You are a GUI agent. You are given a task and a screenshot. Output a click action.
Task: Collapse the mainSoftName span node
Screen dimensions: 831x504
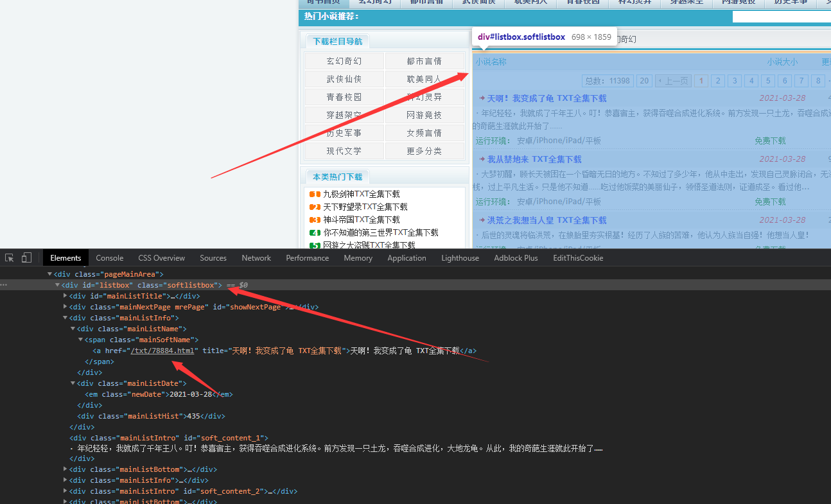[x=80, y=340]
